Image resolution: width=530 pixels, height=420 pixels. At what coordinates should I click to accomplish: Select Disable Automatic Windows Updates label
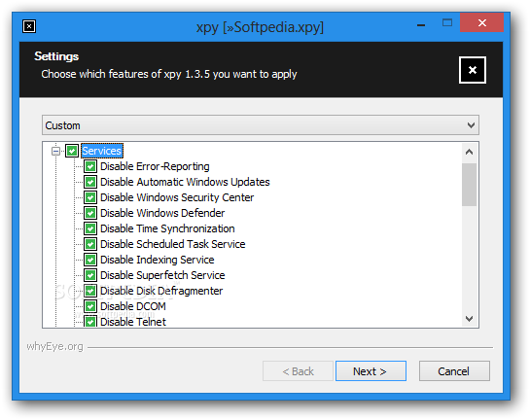pyautogui.click(x=185, y=182)
